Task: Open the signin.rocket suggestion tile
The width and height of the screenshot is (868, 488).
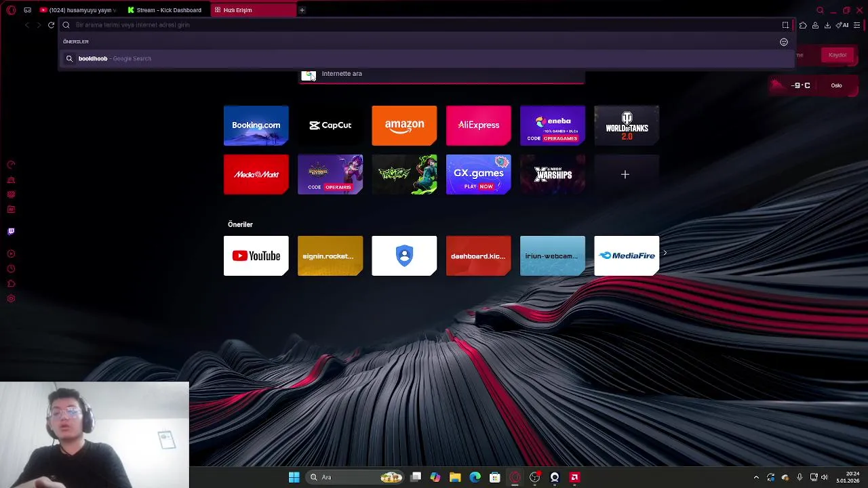Action: click(x=330, y=256)
